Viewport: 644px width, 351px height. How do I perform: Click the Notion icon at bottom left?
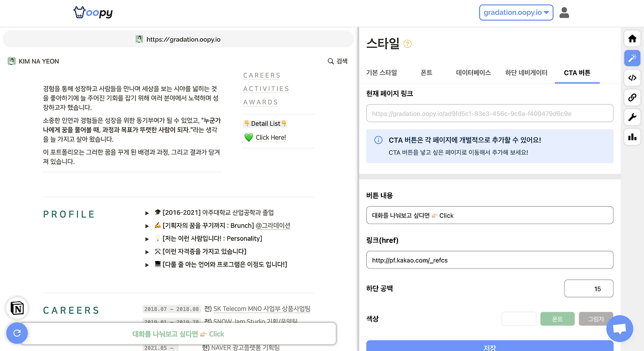point(17,308)
